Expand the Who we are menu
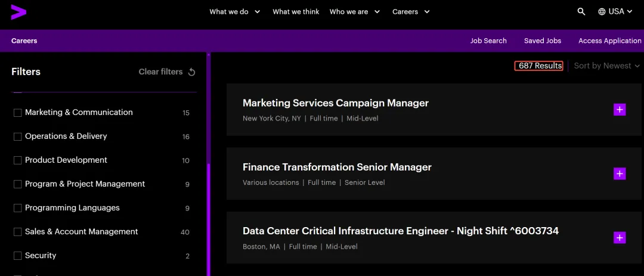 [x=354, y=11]
